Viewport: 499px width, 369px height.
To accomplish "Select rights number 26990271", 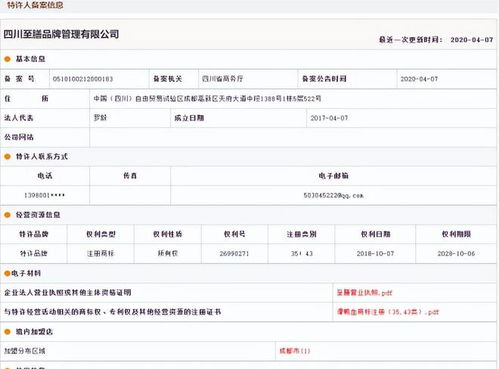I will pos(234,254).
